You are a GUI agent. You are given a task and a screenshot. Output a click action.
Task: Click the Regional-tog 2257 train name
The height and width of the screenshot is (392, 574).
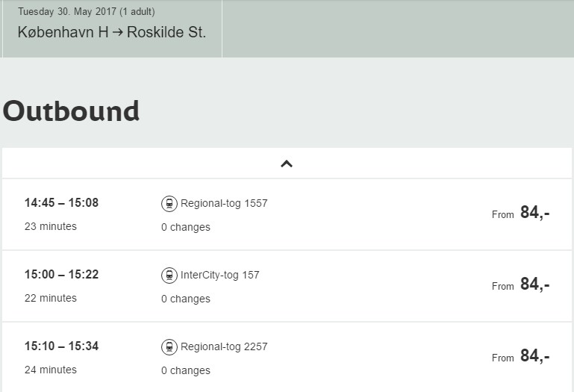point(224,346)
